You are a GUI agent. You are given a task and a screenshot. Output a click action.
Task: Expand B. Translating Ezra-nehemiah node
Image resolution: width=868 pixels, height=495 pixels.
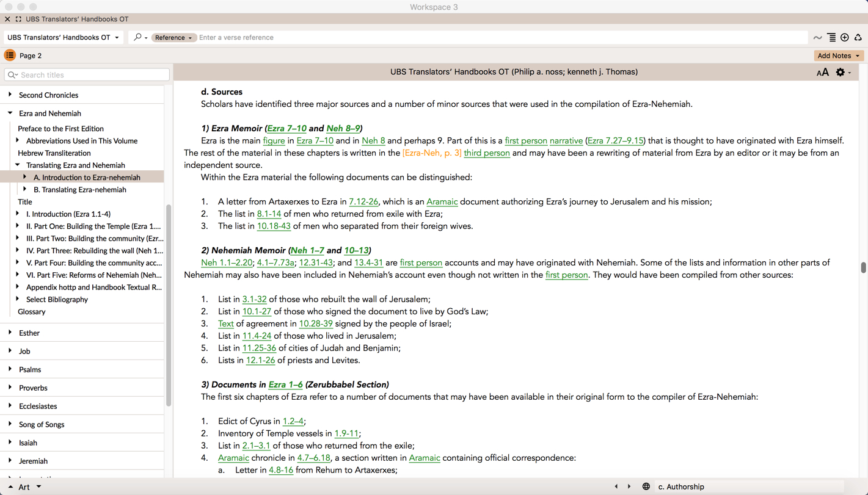25,189
